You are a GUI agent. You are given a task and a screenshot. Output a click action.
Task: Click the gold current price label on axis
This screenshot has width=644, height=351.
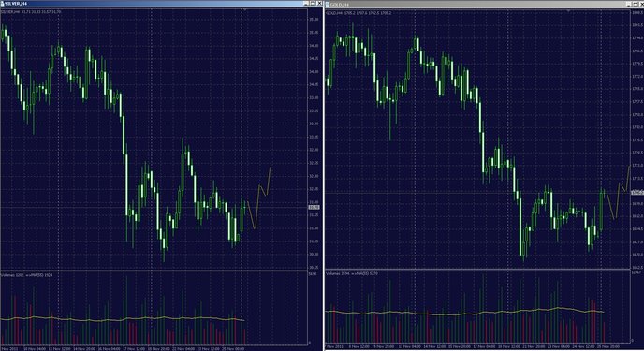637,192
